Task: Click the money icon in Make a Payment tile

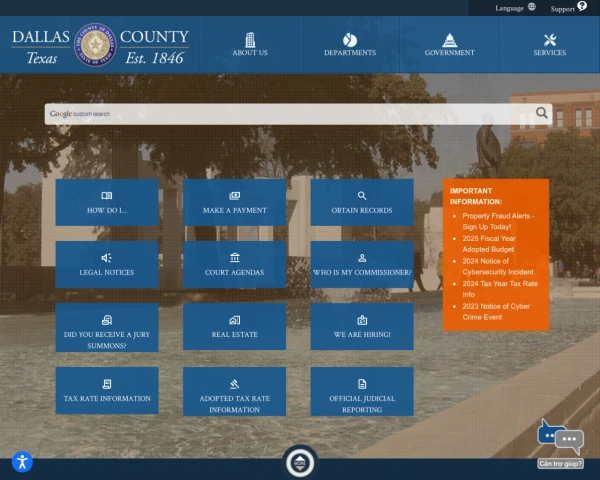Action: click(x=235, y=196)
